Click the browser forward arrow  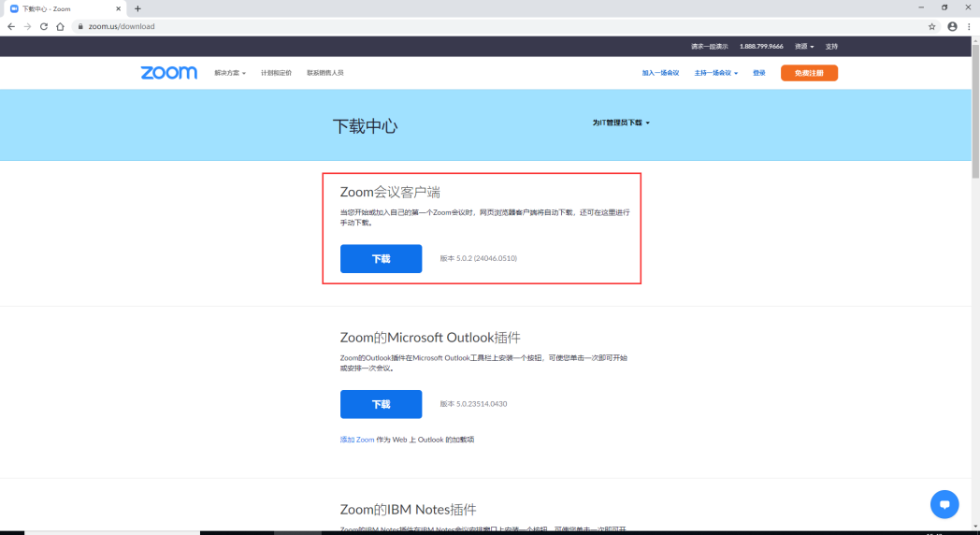27,26
